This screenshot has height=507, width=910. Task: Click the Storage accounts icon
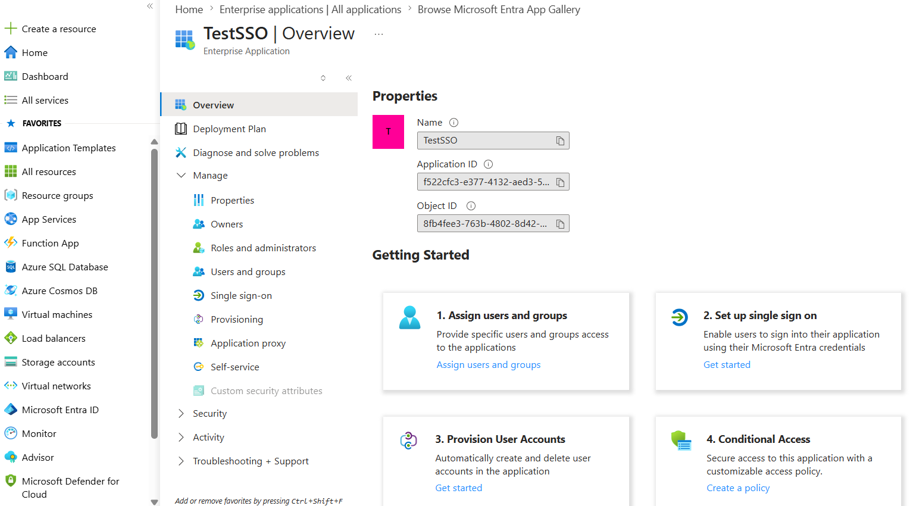tap(10, 361)
